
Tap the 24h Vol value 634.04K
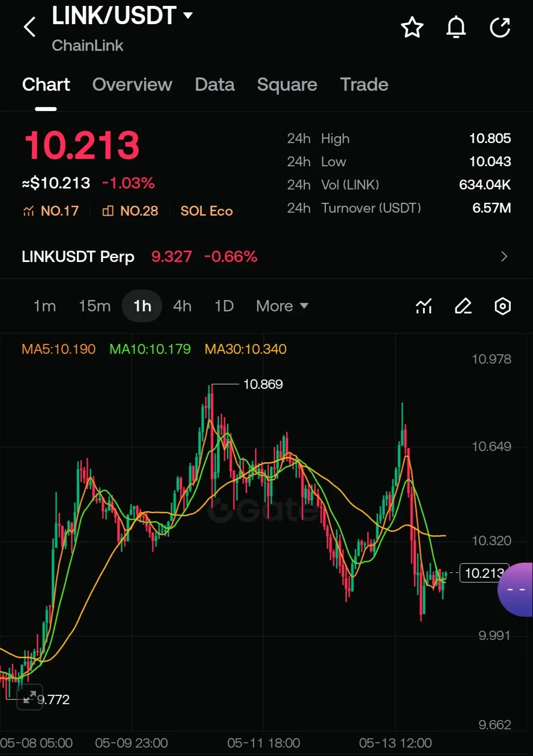click(485, 185)
